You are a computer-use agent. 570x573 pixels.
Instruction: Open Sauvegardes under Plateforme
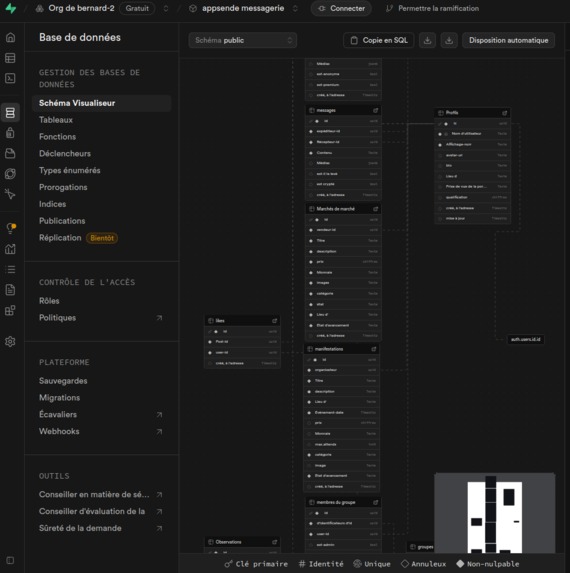[63, 381]
